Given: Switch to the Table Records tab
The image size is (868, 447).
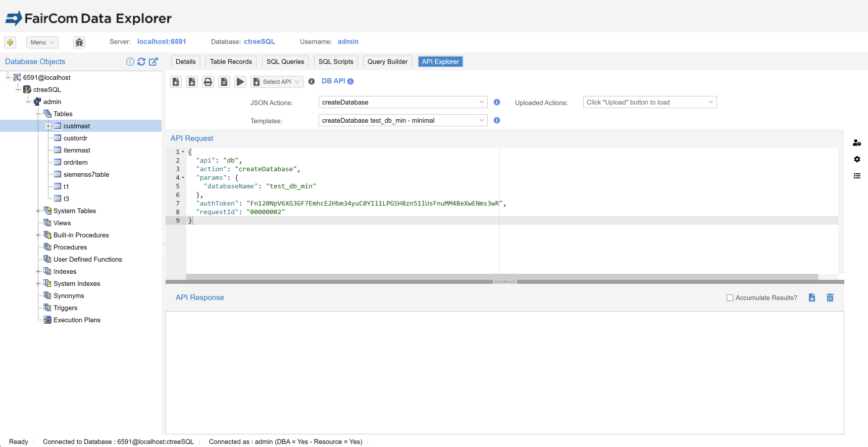Looking at the screenshot, I should click(x=231, y=62).
